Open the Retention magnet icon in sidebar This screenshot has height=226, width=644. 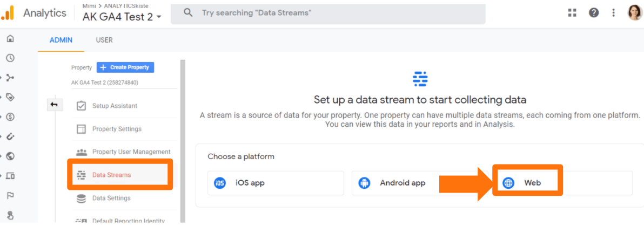[x=11, y=136]
